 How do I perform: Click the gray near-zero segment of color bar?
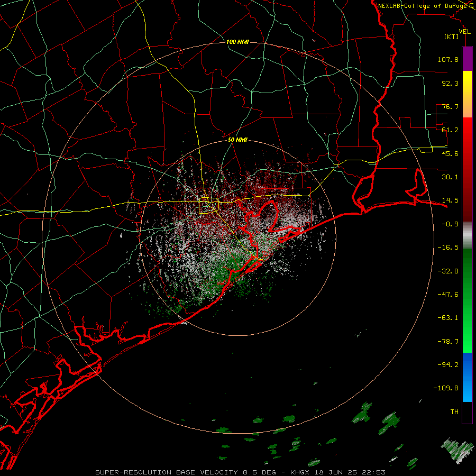[467, 235]
